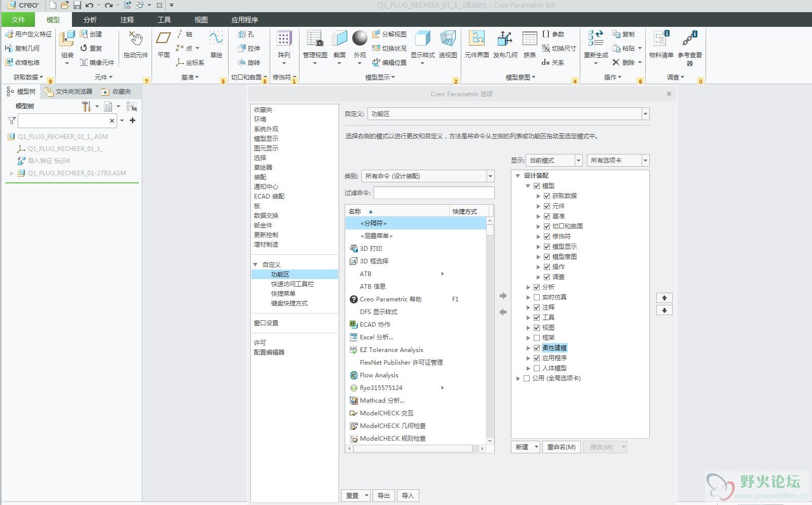This screenshot has height=505, width=812.
Task: Open the 文件 menu
Action: click(18, 20)
